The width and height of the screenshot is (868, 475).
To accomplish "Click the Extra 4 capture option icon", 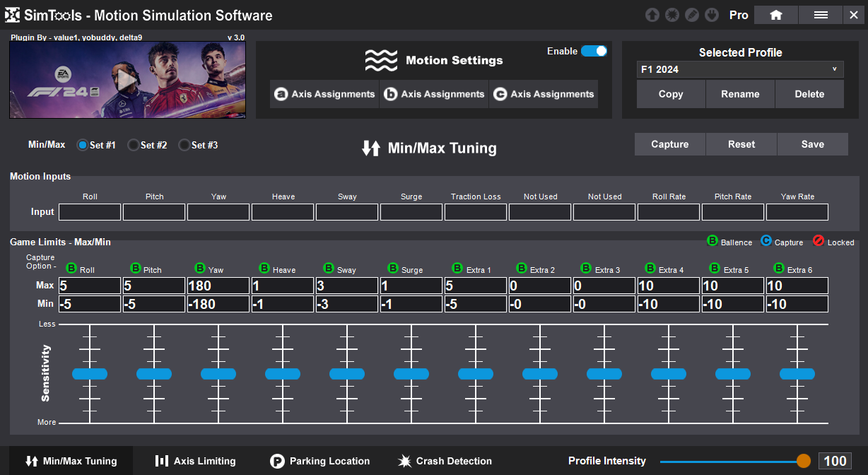I will [650, 269].
